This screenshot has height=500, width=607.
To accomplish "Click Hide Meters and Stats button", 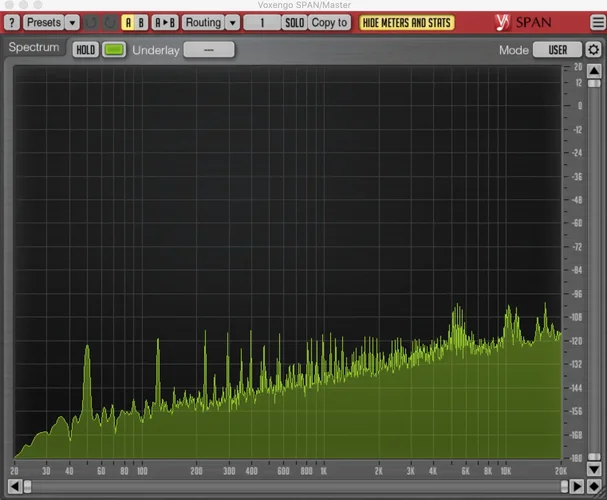I will click(x=406, y=22).
